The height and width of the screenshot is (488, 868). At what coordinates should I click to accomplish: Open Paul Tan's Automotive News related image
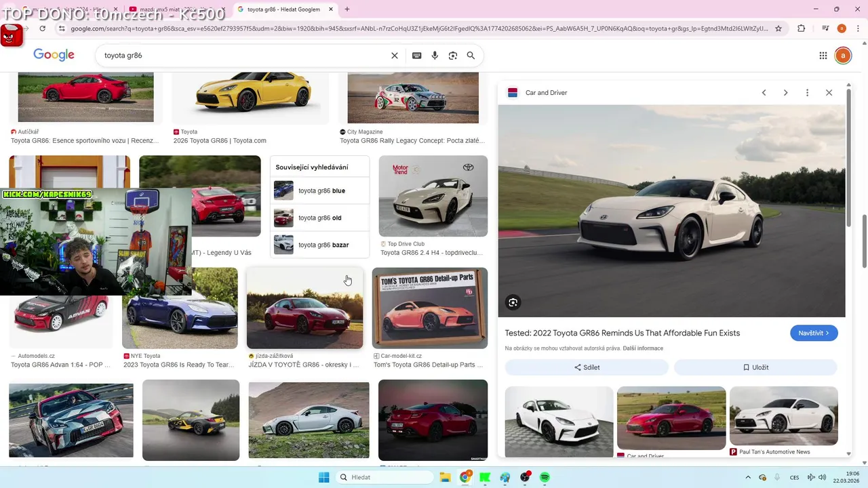(784, 416)
